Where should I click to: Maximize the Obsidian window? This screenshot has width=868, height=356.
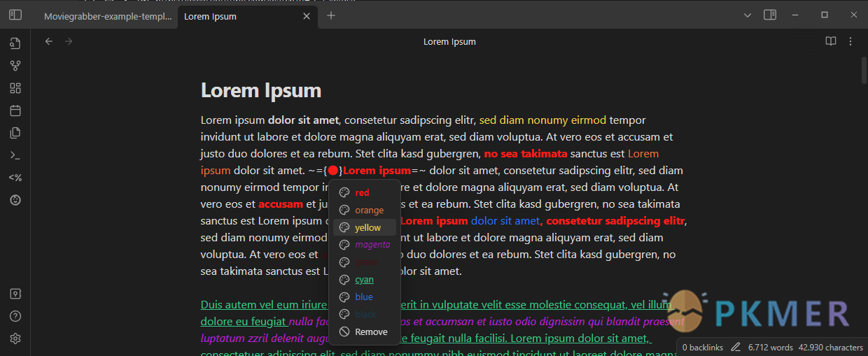click(825, 15)
